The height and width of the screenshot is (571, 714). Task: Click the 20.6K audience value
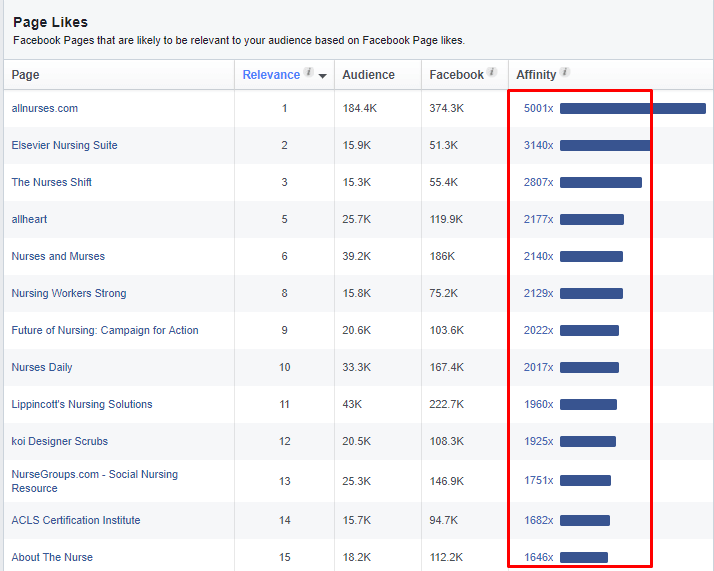357,330
